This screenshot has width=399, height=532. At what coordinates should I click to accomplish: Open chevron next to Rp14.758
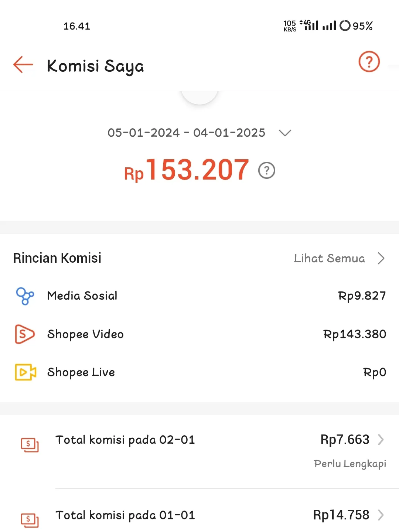[x=381, y=515]
